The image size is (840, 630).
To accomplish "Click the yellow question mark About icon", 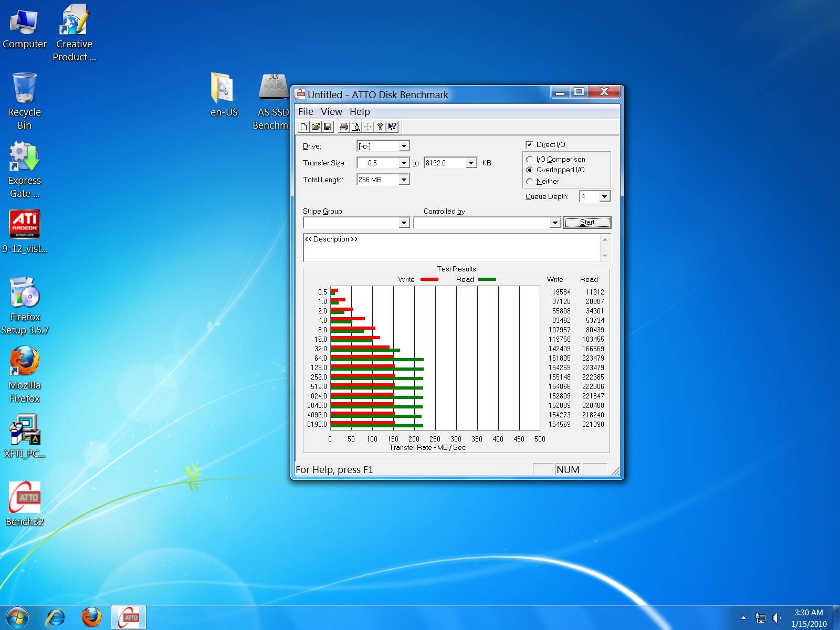I will click(380, 127).
